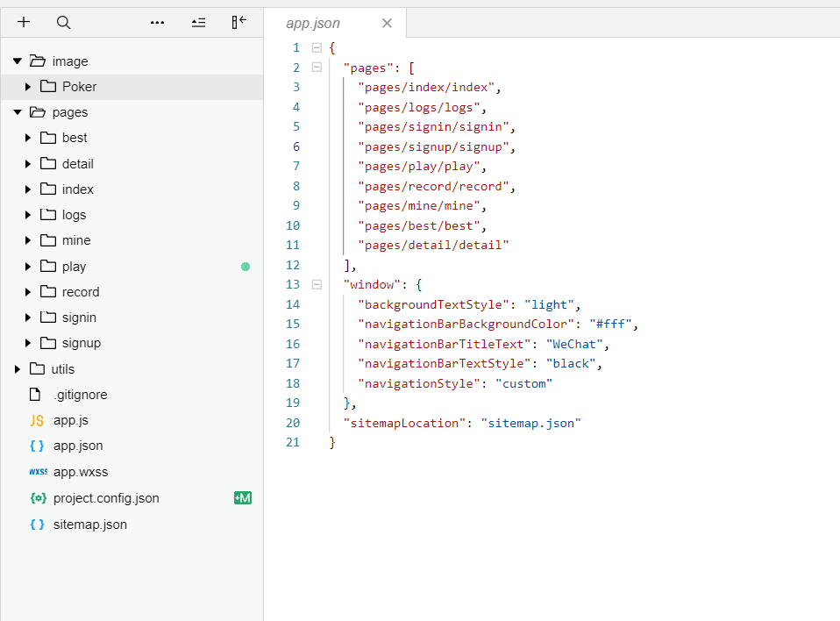Click the Poker folder icon

[48, 86]
